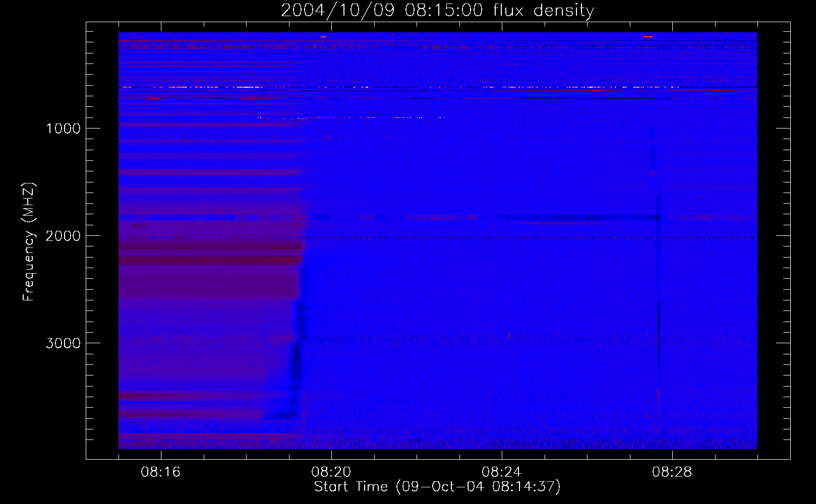The width and height of the screenshot is (816, 504).
Task: Click the plot title '2004/10/09 08:15:00 flux density'
Action: (437, 10)
